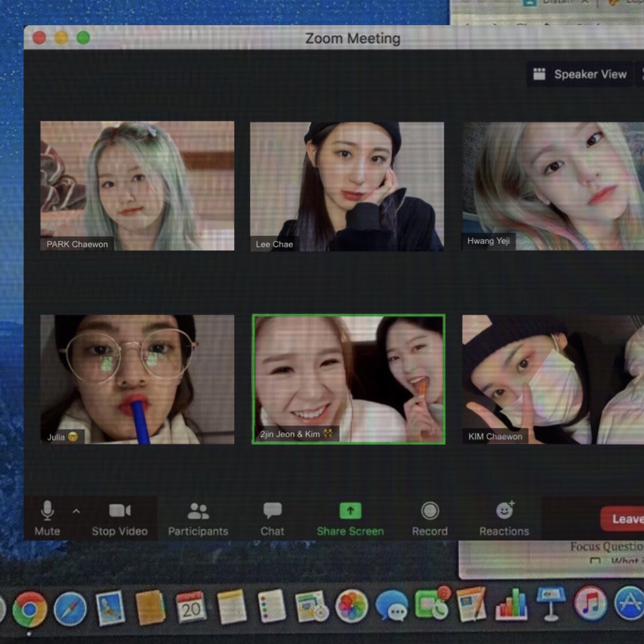Select PARK Chaewon's video tile
This screenshot has height=644, width=644.
pyautogui.click(x=137, y=185)
